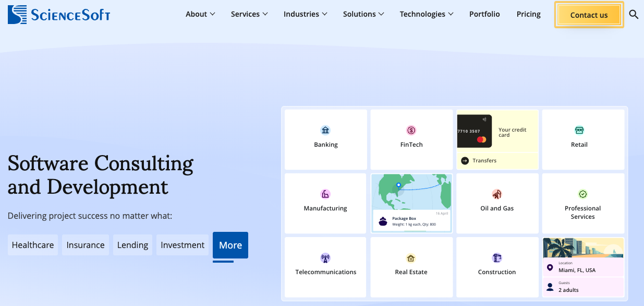Click the search magnifier icon
644x306 pixels.
634,15
